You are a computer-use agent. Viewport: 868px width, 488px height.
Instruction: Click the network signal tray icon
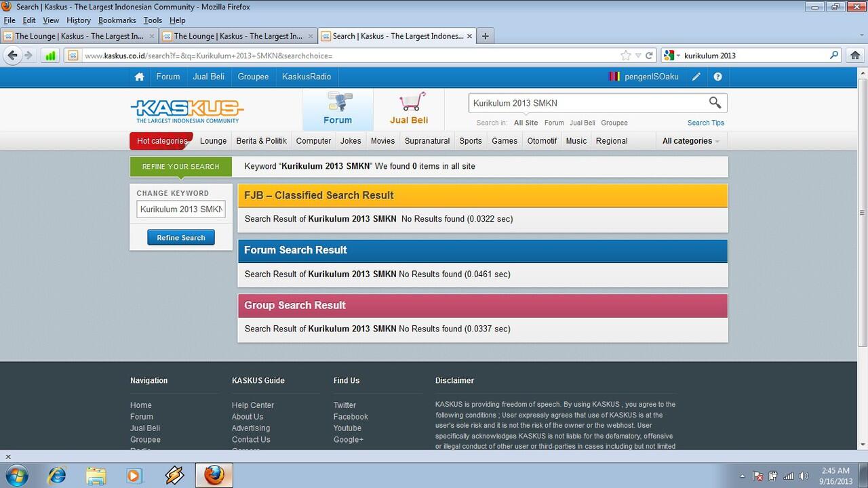pyautogui.click(x=789, y=476)
